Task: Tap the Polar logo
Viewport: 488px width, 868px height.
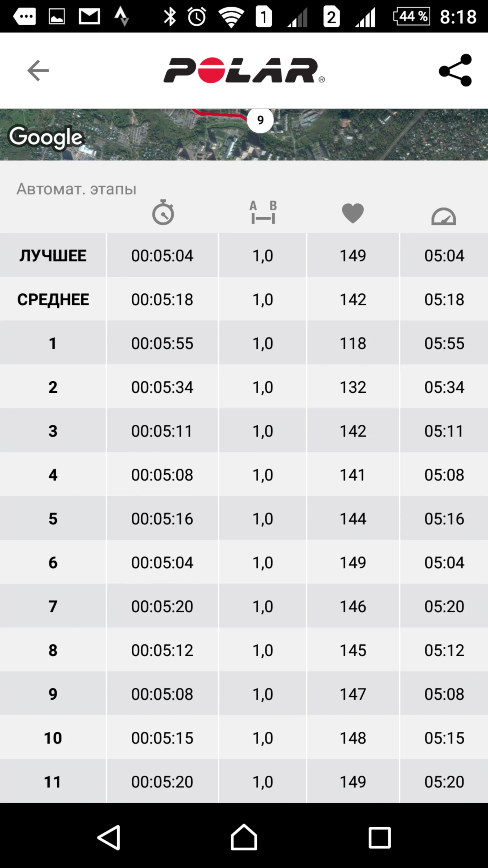Action: [x=244, y=70]
